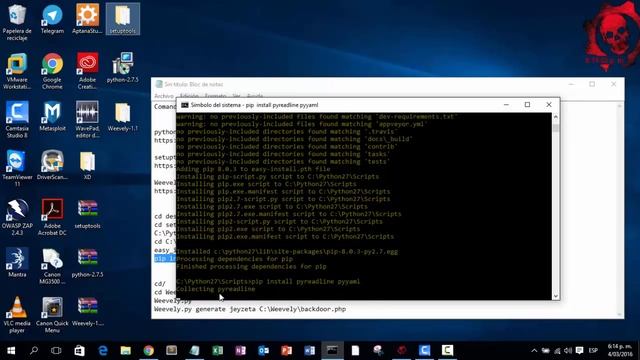
Task: Switch to Chrome via the taskbar icon
Action: (149, 350)
